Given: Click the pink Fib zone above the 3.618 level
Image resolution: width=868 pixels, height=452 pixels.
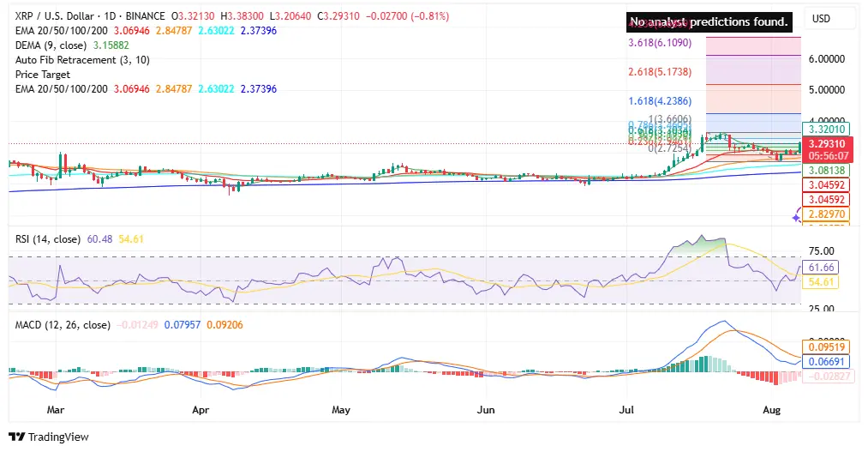Looking at the screenshot, I should tap(753, 46).
